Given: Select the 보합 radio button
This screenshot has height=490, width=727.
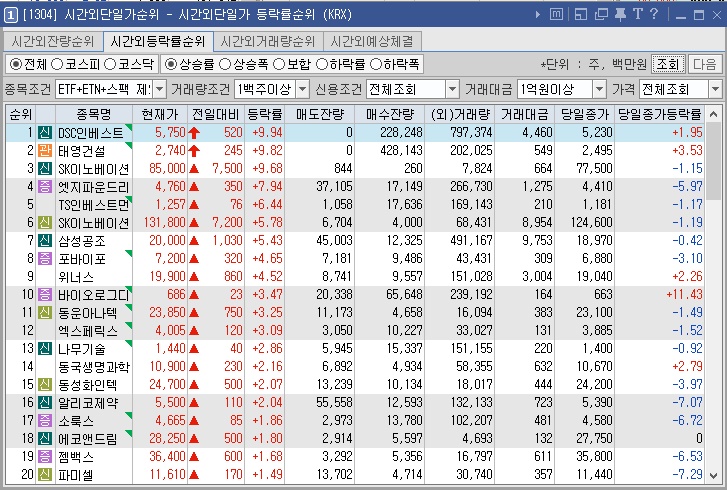Looking at the screenshot, I should point(279,64).
